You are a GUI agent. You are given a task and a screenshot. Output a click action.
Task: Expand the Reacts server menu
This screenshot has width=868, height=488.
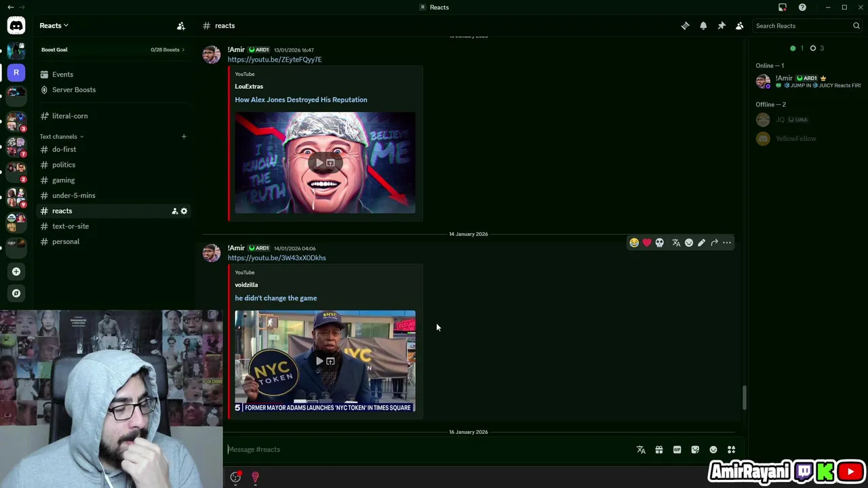click(x=54, y=26)
